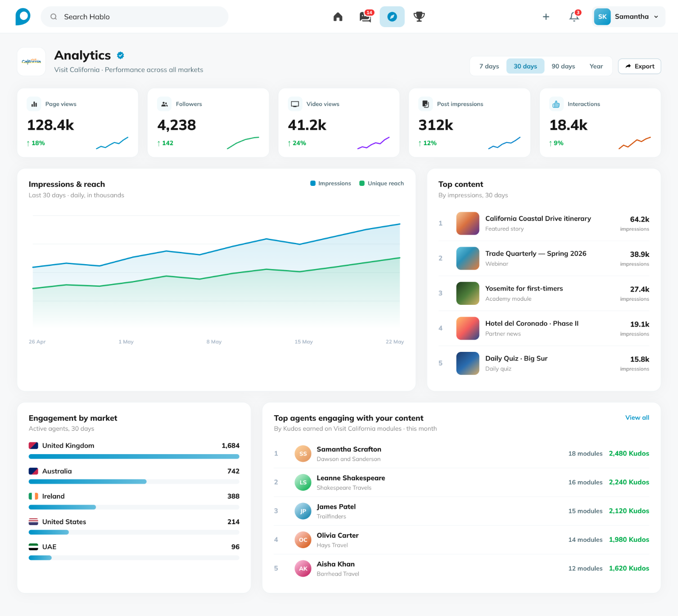Open View all agents link
The height and width of the screenshot is (616, 678).
point(637,417)
